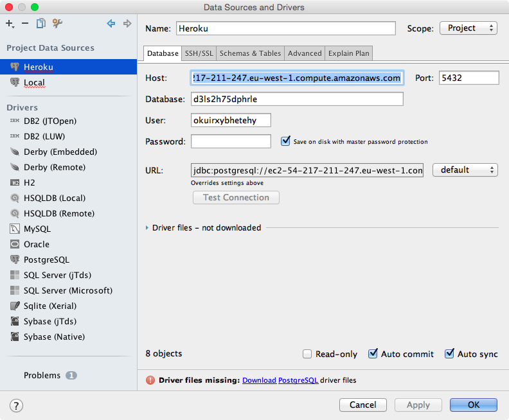Open the Problems list entry
The height and width of the screenshot is (420, 509).
(69, 375)
